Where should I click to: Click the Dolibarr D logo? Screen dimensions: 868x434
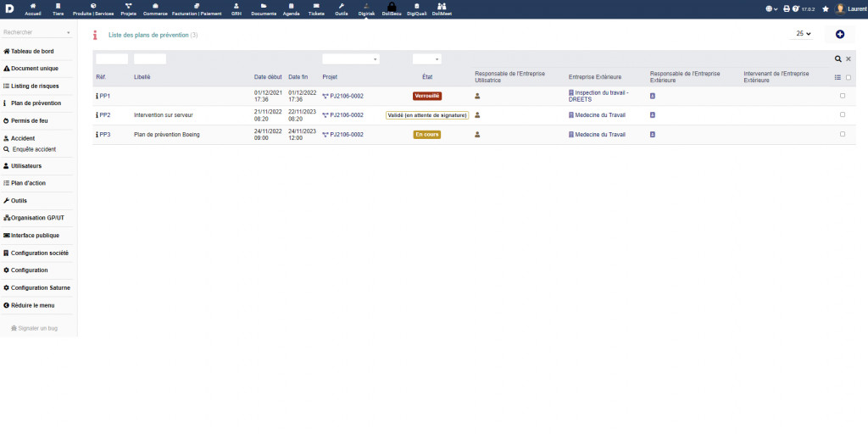(x=9, y=8)
